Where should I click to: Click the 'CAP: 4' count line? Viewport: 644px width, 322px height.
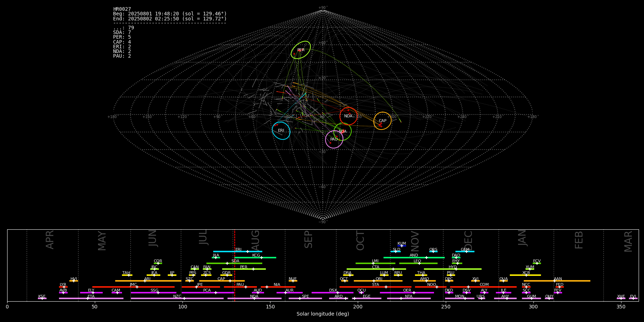click(122, 42)
